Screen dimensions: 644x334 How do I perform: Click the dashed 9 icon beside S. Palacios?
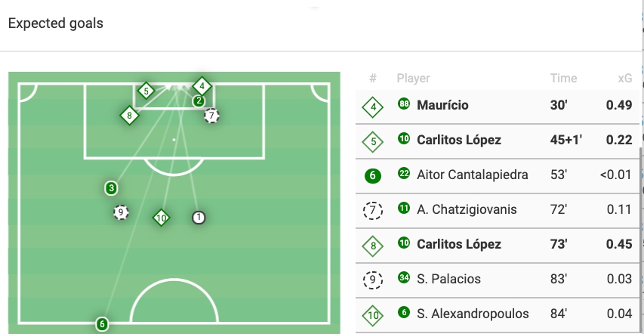373,280
